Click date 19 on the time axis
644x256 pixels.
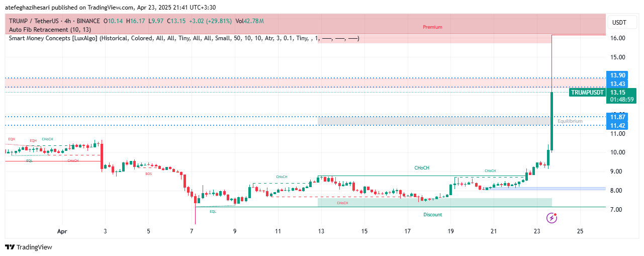click(x=451, y=232)
